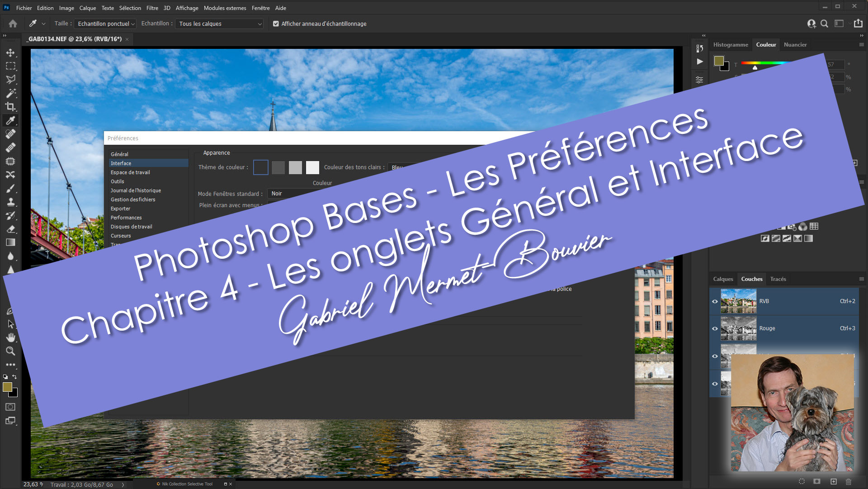Viewport: 868px width, 489px height.
Task: Select the Crop tool
Action: pos(10,107)
